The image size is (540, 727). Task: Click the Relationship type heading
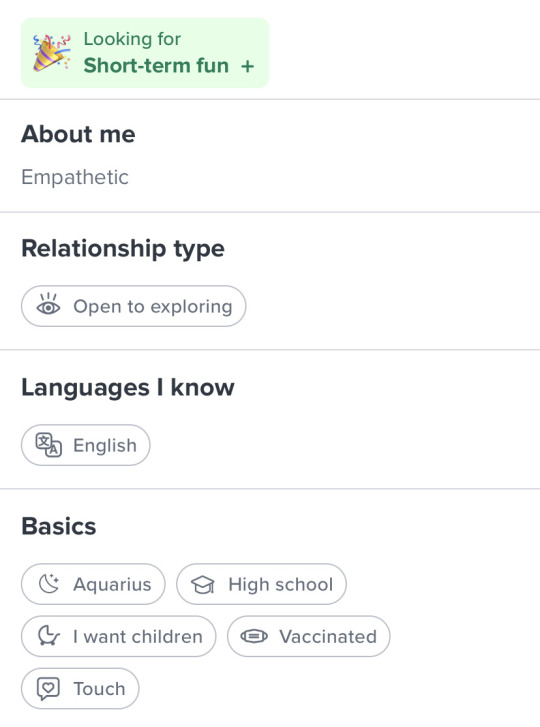[123, 249]
